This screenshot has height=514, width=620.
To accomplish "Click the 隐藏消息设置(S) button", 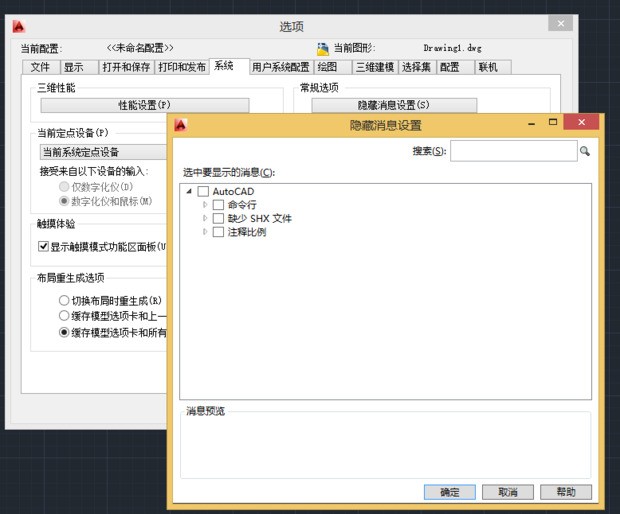I will [x=394, y=105].
